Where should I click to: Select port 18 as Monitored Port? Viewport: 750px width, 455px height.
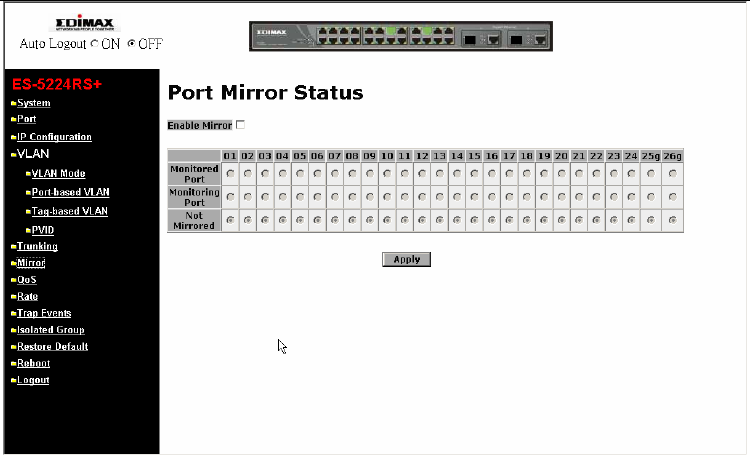click(527, 174)
